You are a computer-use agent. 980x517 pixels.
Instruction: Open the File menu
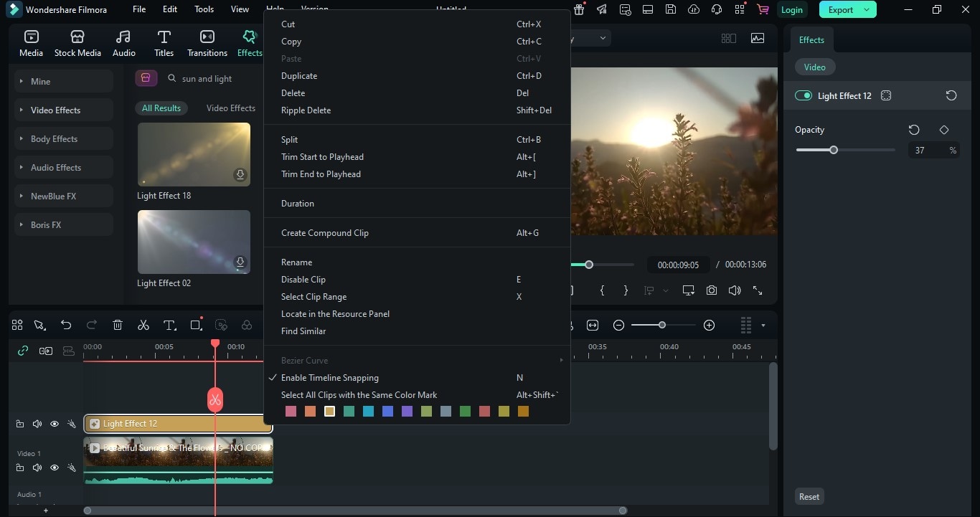(139, 9)
